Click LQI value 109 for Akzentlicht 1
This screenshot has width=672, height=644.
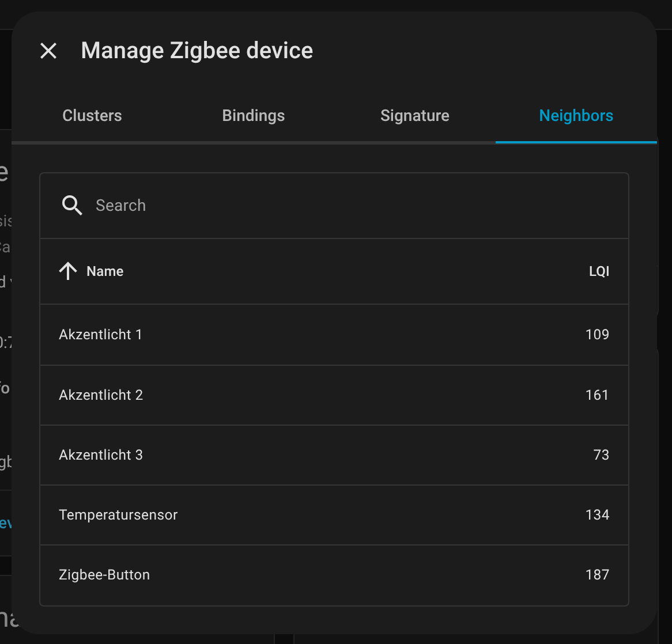597,335
